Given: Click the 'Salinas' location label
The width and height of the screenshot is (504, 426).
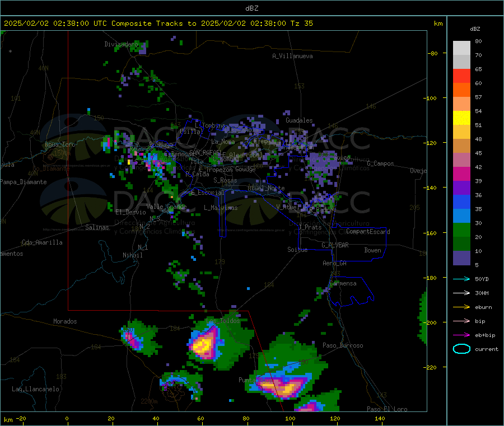Looking at the screenshot, I should click(x=97, y=227).
